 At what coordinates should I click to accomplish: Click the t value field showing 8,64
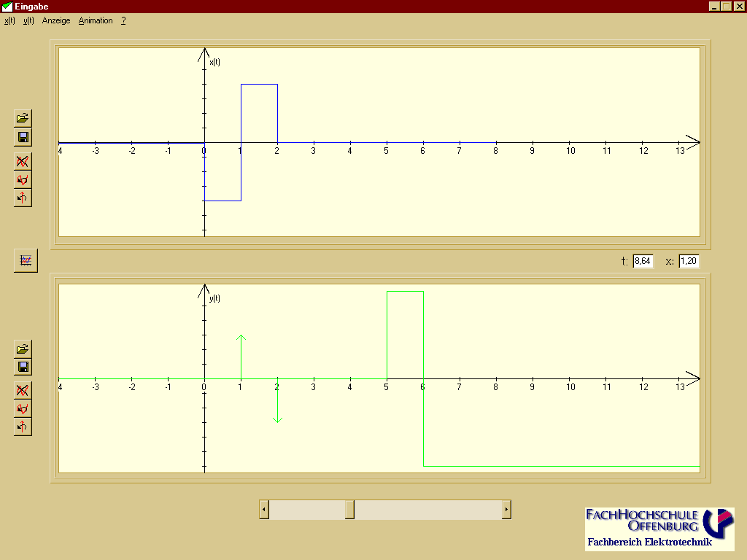[643, 261]
